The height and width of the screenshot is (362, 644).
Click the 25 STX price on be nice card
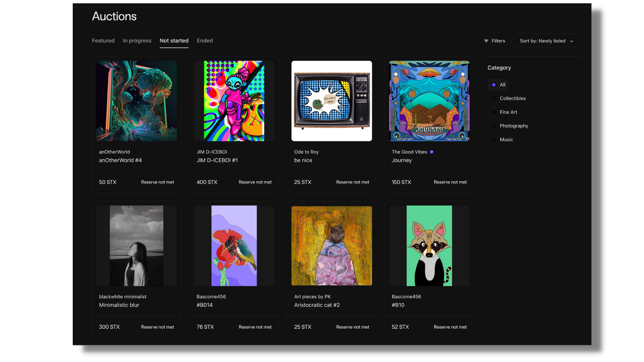303,182
